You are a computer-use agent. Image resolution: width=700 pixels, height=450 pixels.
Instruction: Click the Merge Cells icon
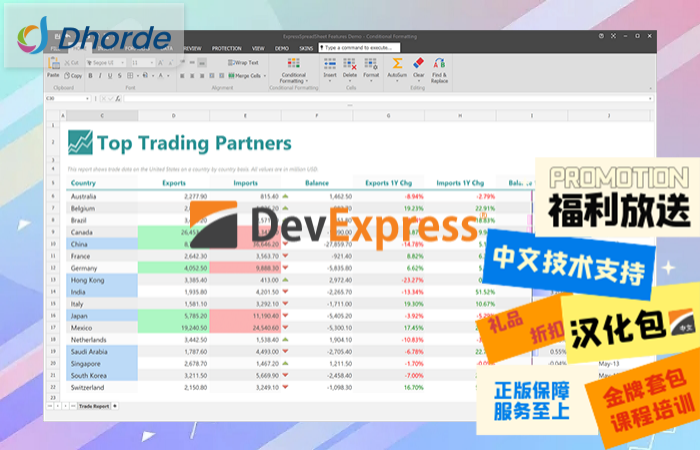pyautogui.click(x=231, y=76)
